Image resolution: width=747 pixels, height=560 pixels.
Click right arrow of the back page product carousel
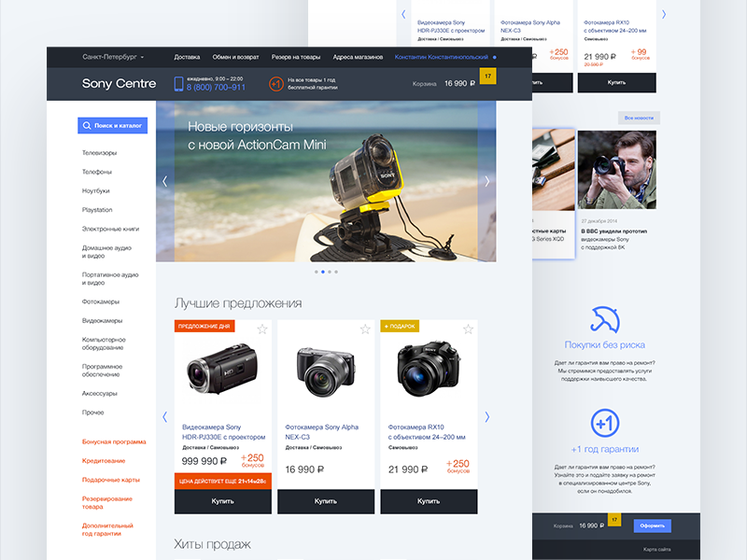664,14
